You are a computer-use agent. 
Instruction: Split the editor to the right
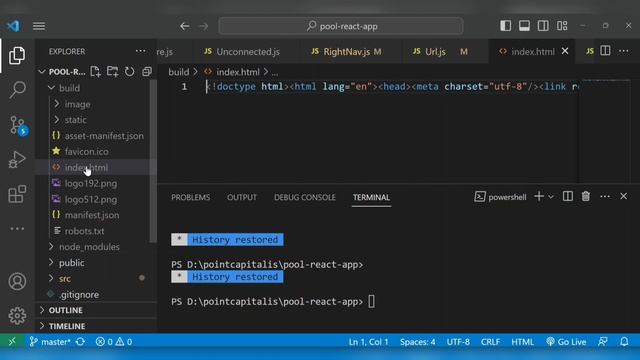click(x=605, y=51)
